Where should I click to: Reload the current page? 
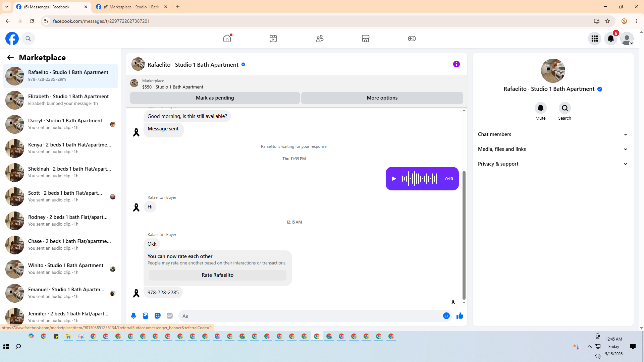click(x=32, y=21)
